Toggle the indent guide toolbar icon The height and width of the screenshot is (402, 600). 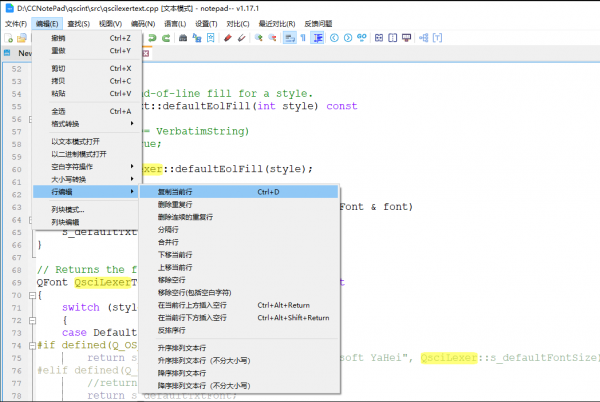pyautogui.click(x=318, y=38)
